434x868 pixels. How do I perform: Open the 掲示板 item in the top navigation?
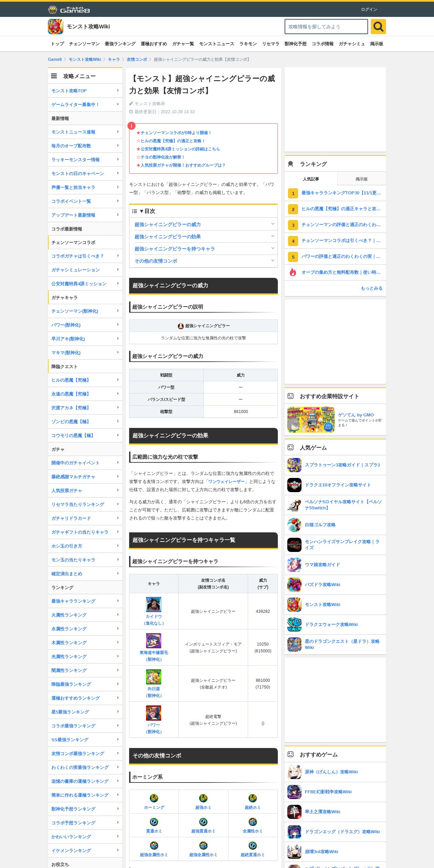coord(377,44)
